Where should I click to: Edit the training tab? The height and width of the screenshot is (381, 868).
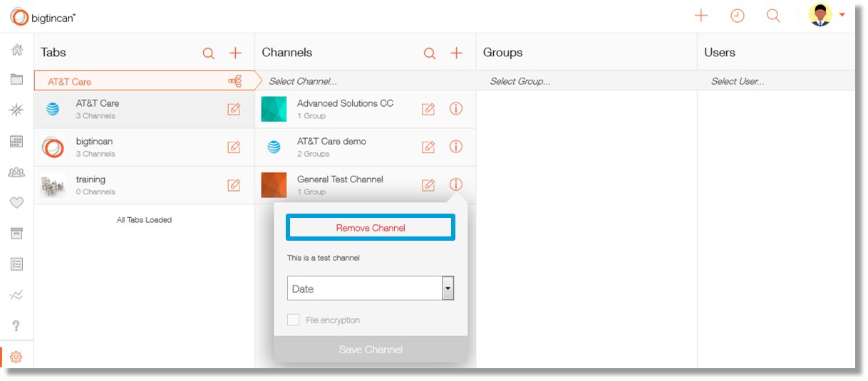point(234,185)
